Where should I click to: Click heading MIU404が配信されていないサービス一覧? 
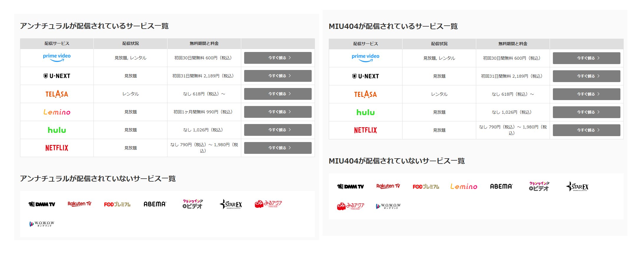(397, 161)
